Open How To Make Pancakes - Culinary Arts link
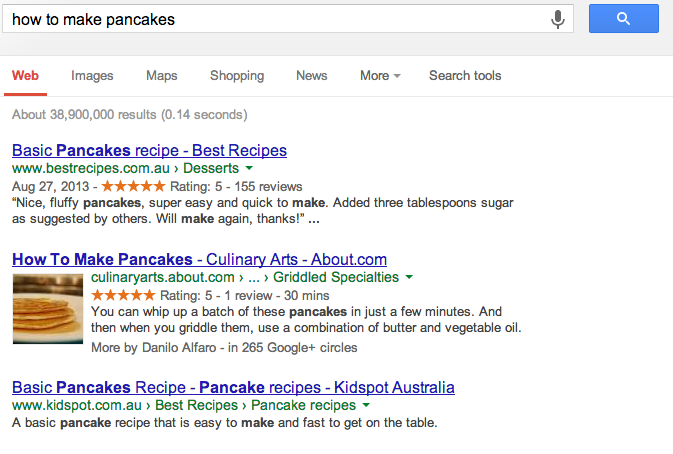 (199, 260)
